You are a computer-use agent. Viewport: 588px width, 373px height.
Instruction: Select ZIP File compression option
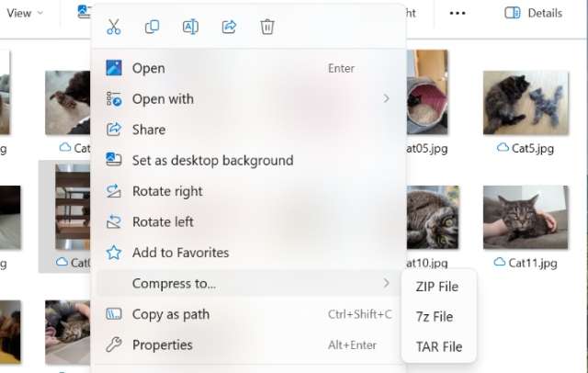(x=436, y=287)
